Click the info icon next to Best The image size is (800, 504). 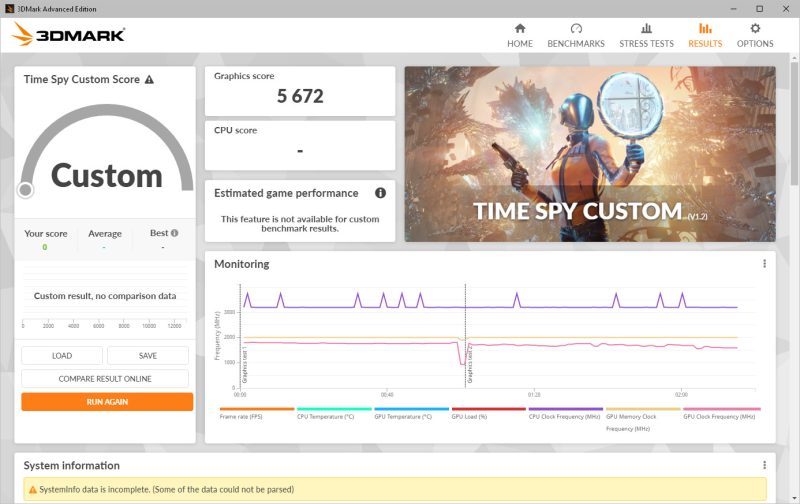(174, 233)
